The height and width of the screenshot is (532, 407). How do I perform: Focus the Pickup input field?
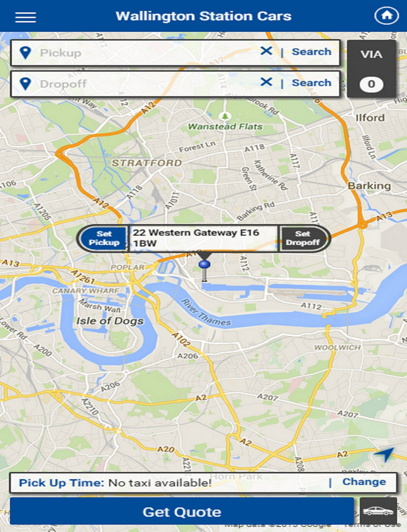click(x=147, y=53)
